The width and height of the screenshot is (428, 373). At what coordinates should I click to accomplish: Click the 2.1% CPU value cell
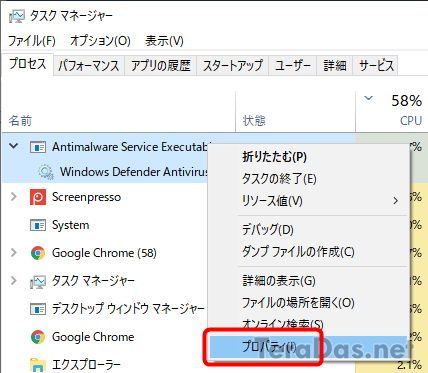click(410, 365)
